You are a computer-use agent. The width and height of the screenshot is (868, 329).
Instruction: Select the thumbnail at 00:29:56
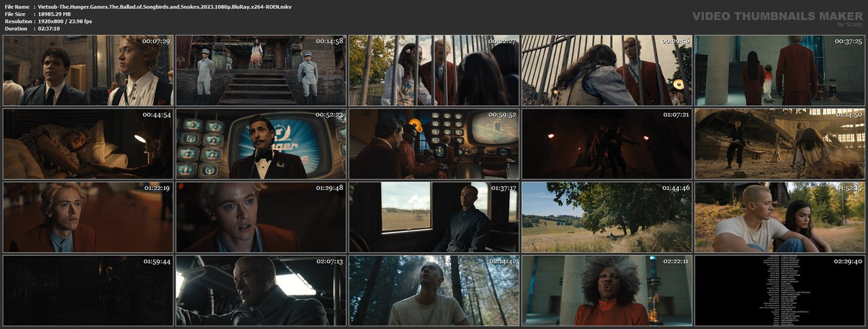tap(607, 71)
